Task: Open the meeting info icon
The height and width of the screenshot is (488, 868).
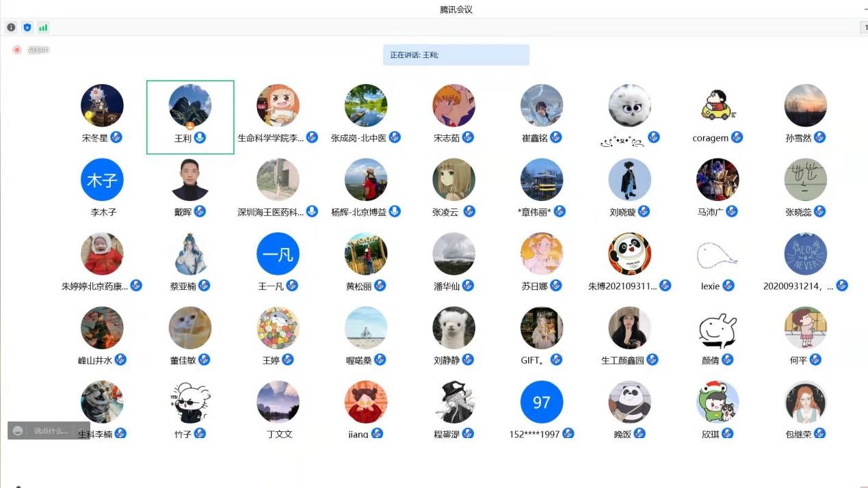Action: tap(11, 27)
